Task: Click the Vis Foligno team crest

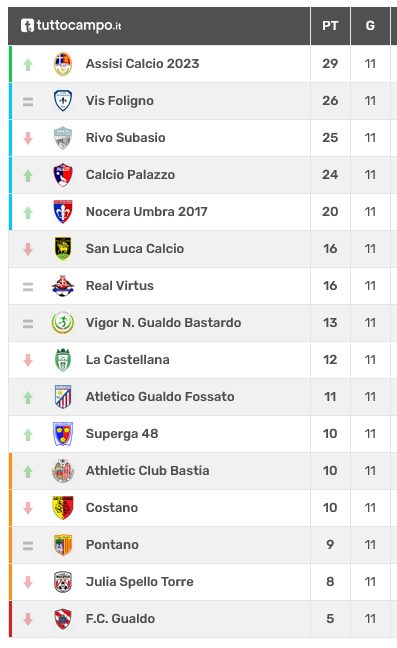Action: coord(63,101)
